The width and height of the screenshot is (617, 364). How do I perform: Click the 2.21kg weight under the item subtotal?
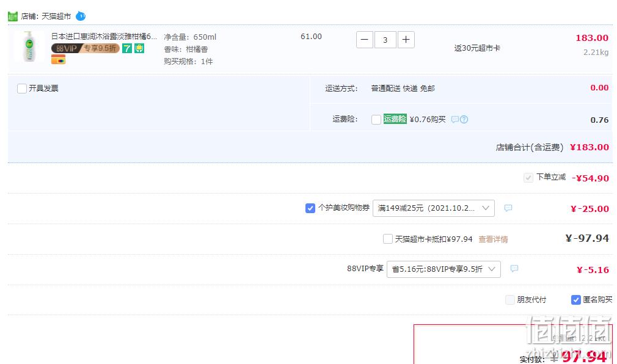tap(596, 53)
